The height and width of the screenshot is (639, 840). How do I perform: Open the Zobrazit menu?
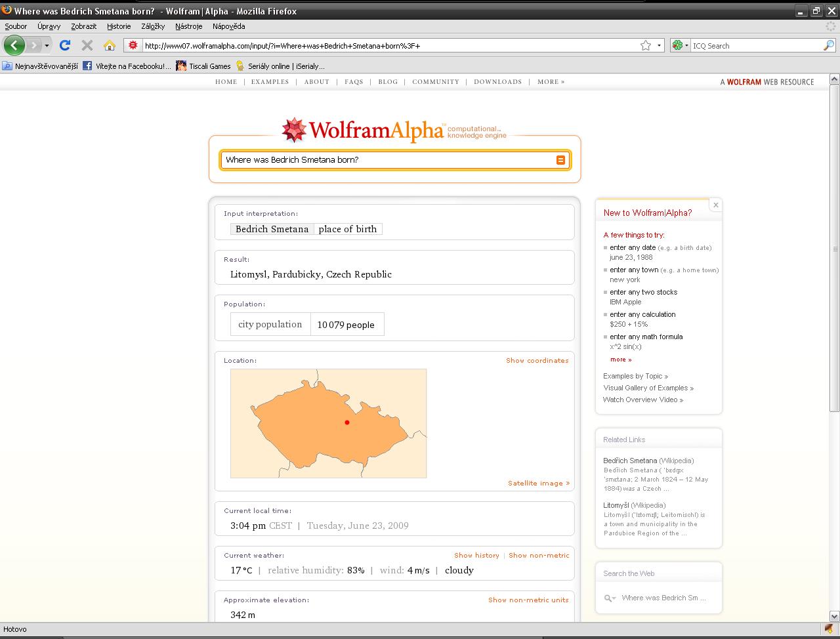pos(84,26)
